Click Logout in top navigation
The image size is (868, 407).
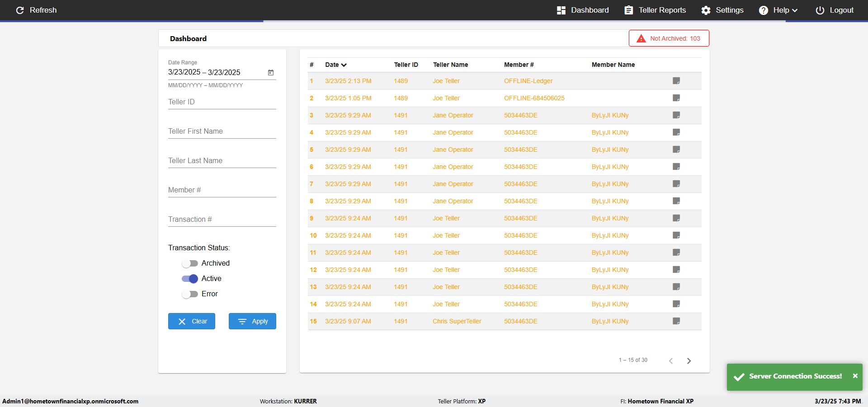pyautogui.click(x=835, y=10)
